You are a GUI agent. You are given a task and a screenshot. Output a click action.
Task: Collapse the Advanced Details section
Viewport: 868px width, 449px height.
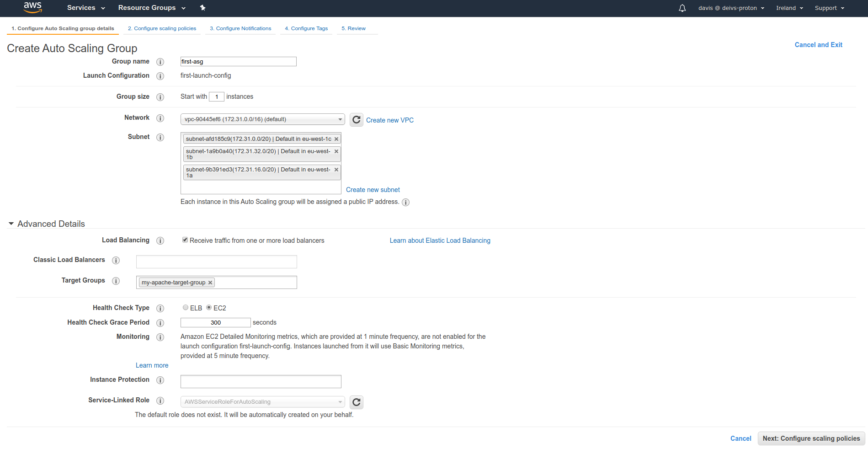(x=47, y=224)
